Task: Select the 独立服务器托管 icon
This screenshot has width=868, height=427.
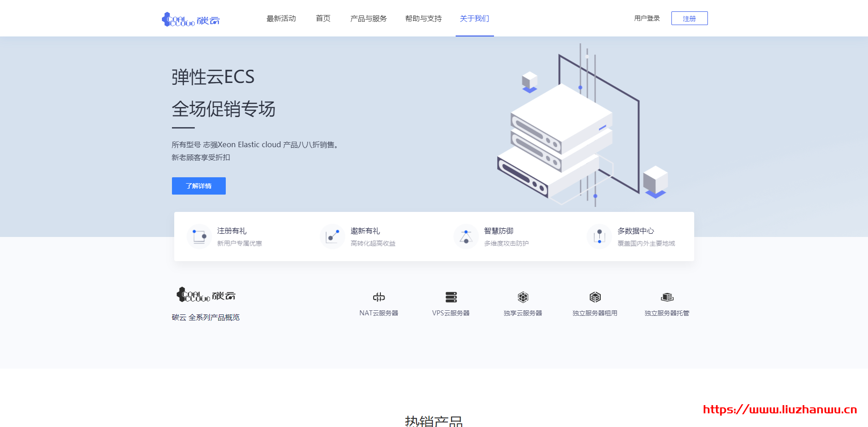Action: coord(666,297)
